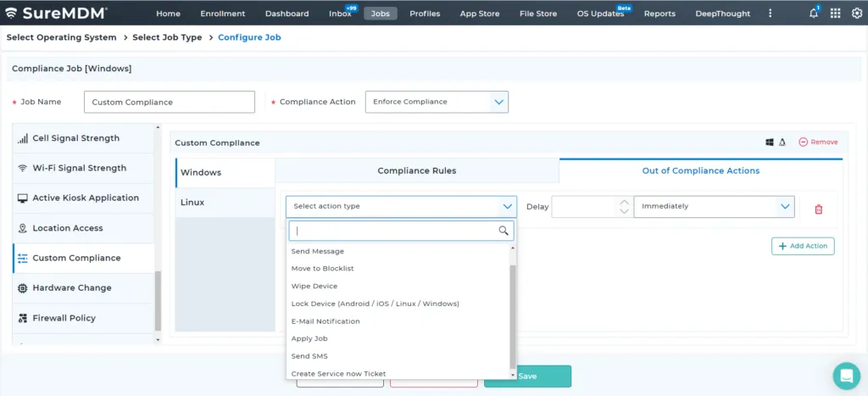Select the Linux platform tab
Viewport: 868px width, 396px height.
click(225, 203)
